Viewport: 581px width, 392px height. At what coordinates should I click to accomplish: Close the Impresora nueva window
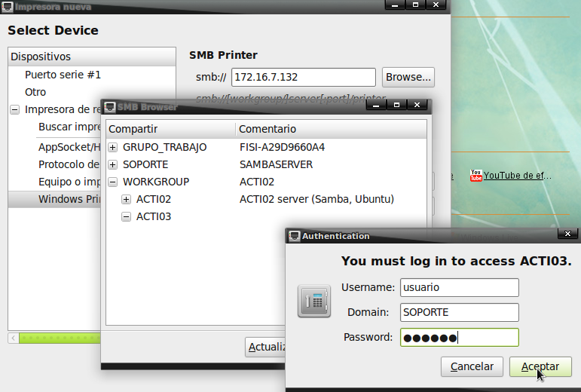436,5
